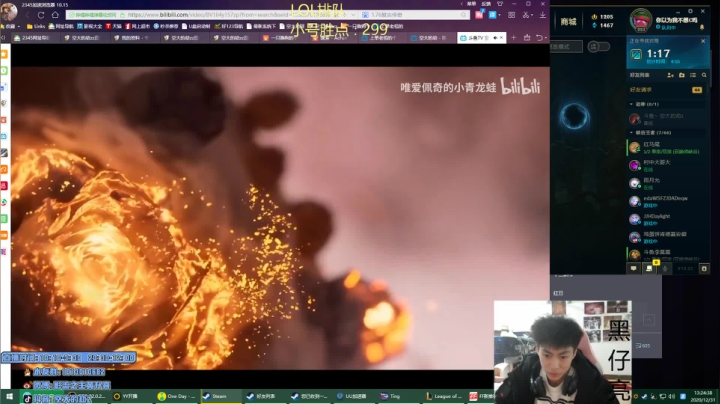Reload the bilibili page in browser

(x=41, y=15)
